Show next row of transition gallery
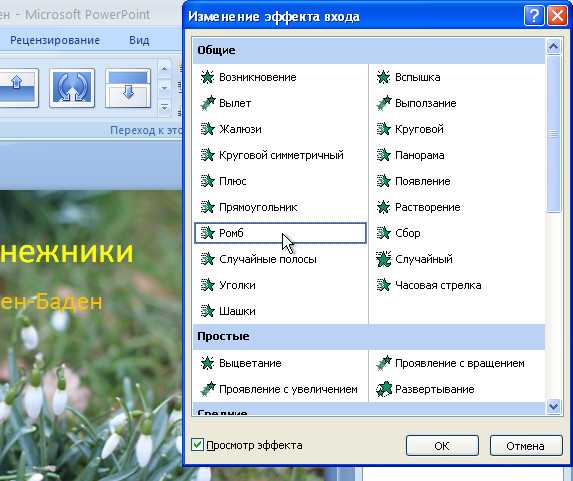The image size is (573, 481). (x=164, y=88)
